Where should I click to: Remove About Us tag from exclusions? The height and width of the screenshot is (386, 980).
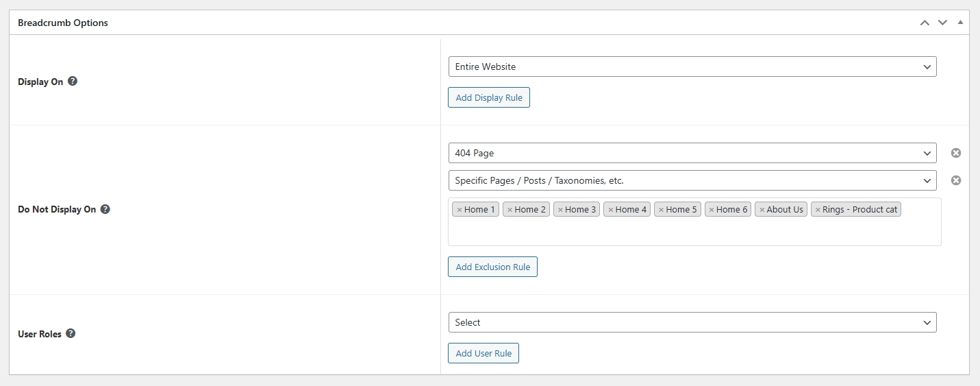click(762, 210)
